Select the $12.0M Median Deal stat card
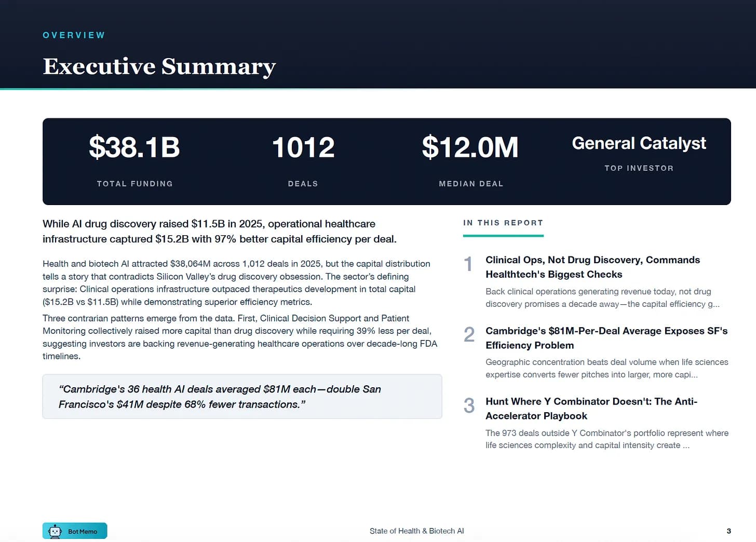The image size is (756, 542). tap(471, 158)
